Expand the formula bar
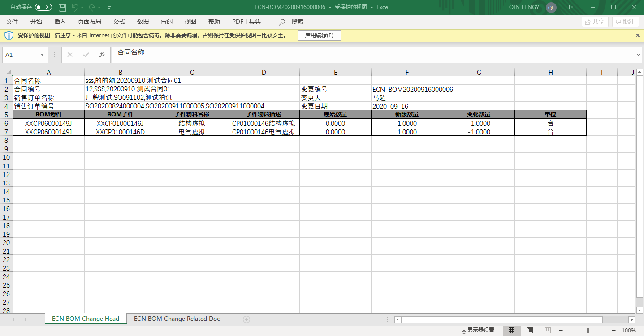644x336 pixels. [639, 55]
